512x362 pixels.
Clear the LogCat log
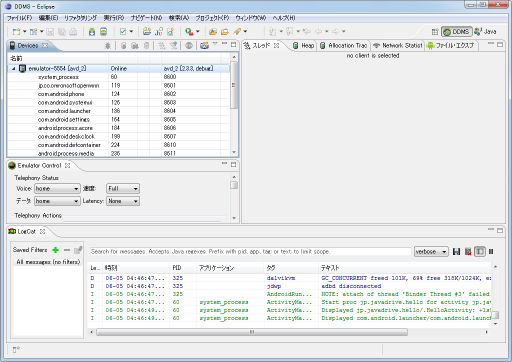point(468,252)
